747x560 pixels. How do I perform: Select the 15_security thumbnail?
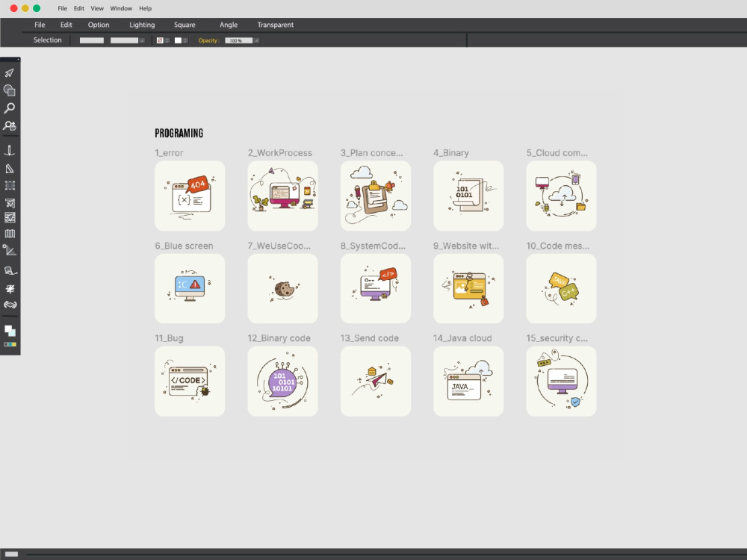tap(561, 382)
